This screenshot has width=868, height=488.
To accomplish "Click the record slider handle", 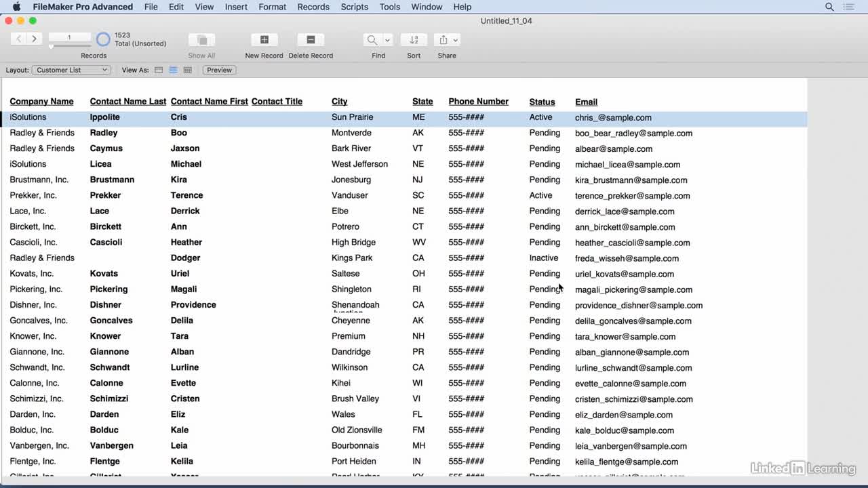I will (x=51, y=46).
